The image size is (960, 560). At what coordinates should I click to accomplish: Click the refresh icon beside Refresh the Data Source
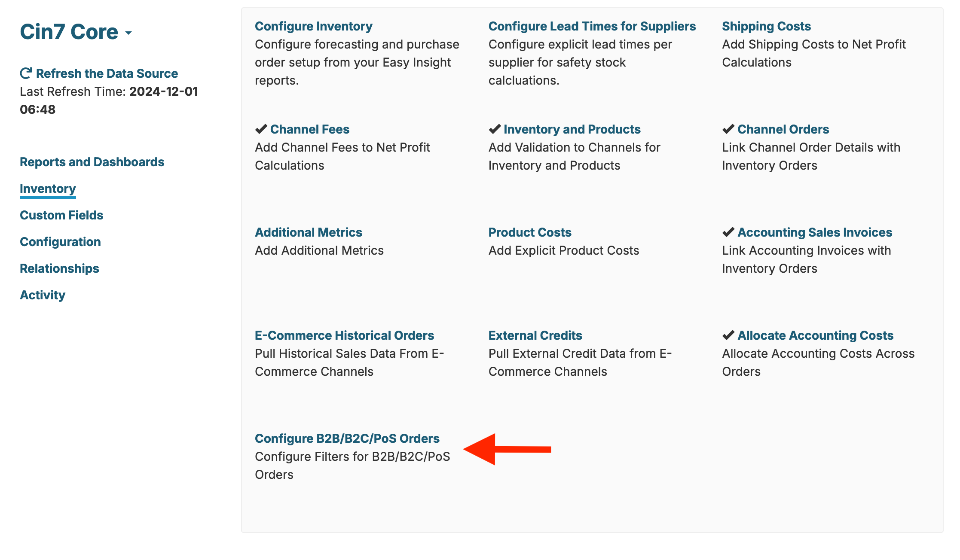[26, 73]
